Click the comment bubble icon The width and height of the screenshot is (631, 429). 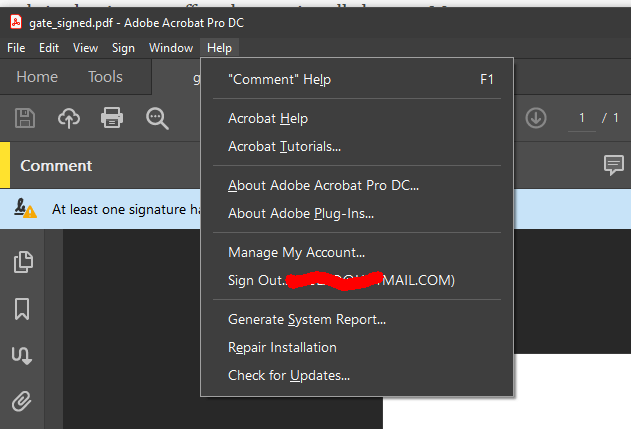coord(614,165)
